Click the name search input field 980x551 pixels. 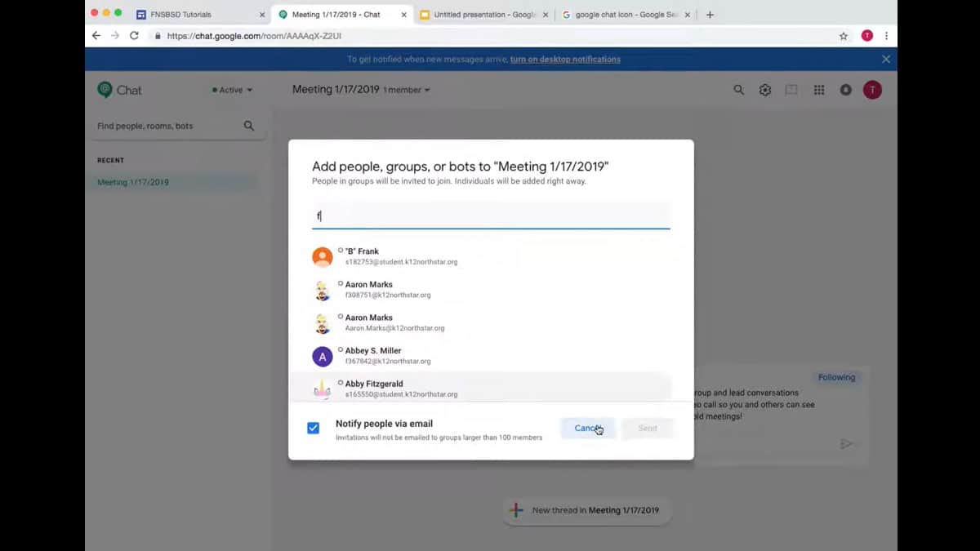(490, 216)
